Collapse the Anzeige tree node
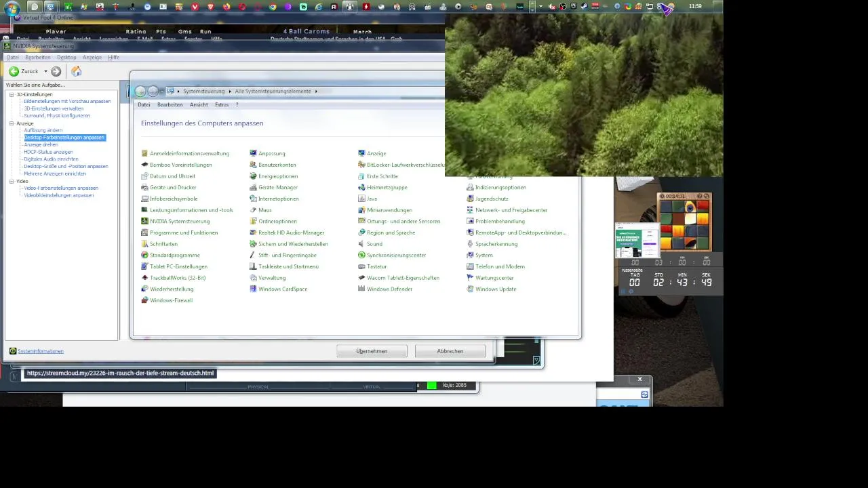Viewport: 868px width, 488px height. coord(12,123)
